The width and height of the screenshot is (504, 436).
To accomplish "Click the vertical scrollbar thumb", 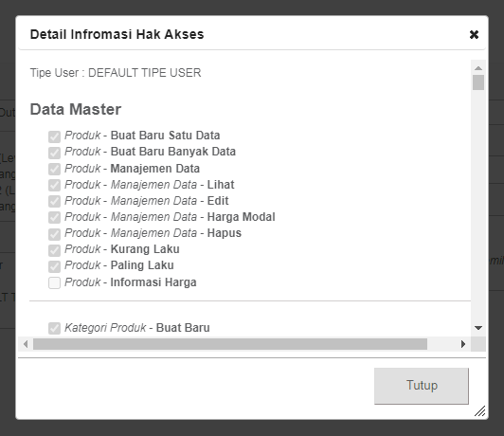I will pyautogui.click(x=478, y=82).
